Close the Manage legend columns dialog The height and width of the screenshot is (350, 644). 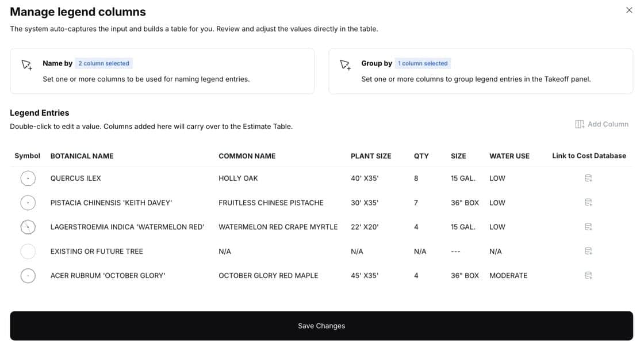click(629, 10)
